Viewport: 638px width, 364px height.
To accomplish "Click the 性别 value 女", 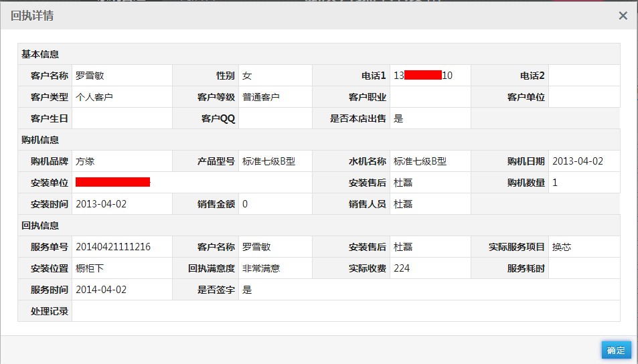I will (247, 76).
